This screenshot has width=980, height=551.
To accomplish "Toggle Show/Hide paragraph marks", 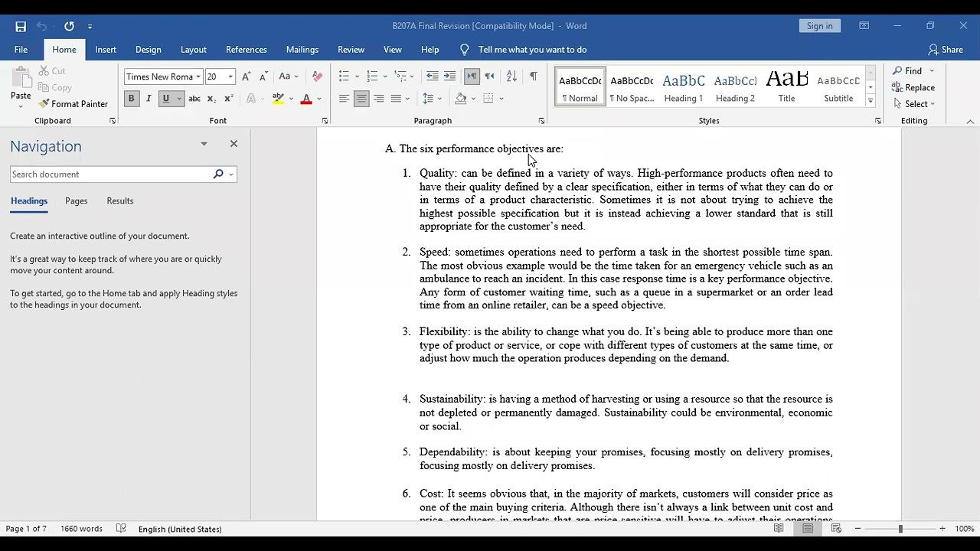I will (x=534, y=77).
